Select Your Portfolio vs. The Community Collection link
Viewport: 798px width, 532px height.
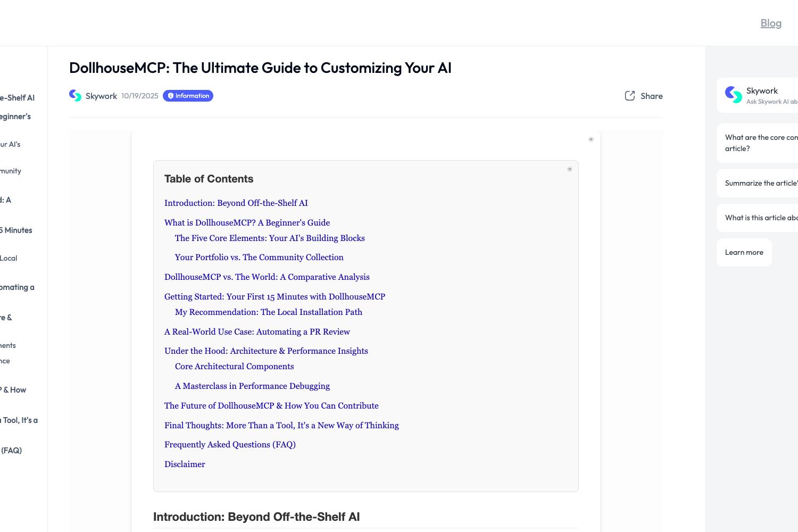[259, 257]
